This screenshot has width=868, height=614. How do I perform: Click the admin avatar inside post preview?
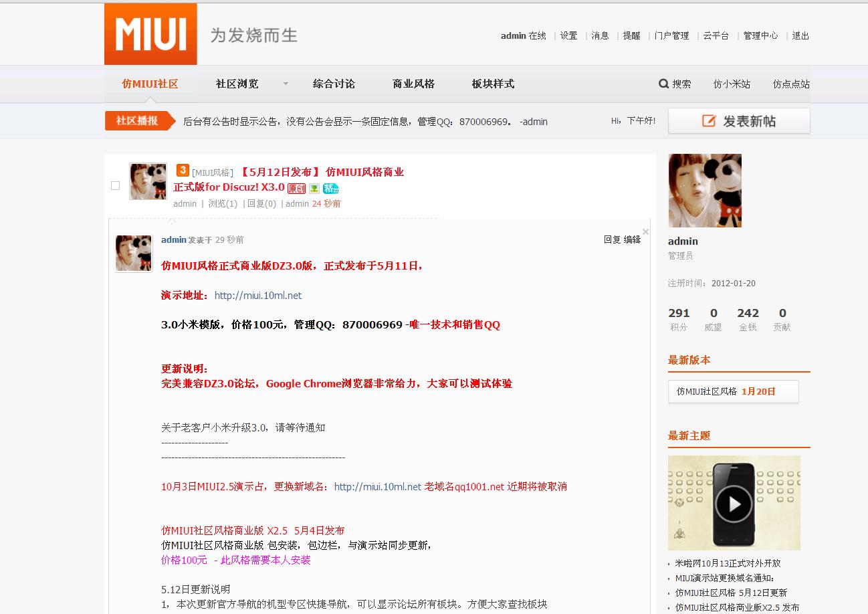(x=134, y=253)
